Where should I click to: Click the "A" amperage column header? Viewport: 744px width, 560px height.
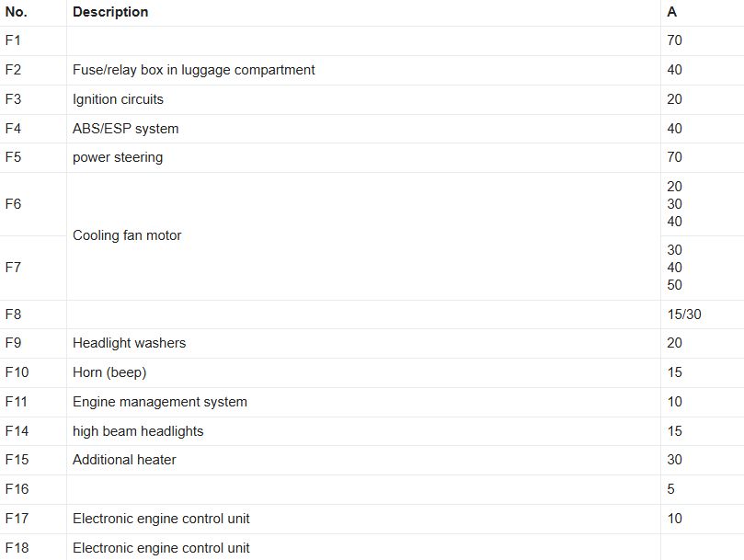672,12
